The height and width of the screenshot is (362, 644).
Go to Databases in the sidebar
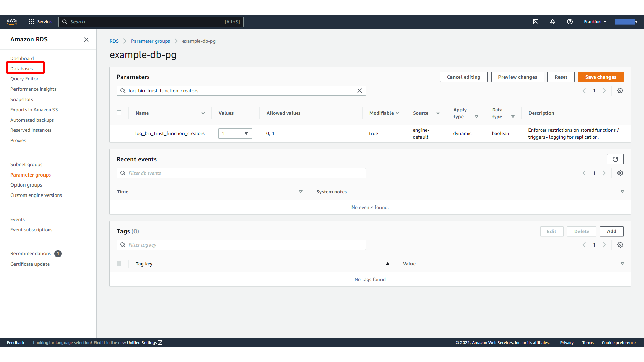[22, 69]
